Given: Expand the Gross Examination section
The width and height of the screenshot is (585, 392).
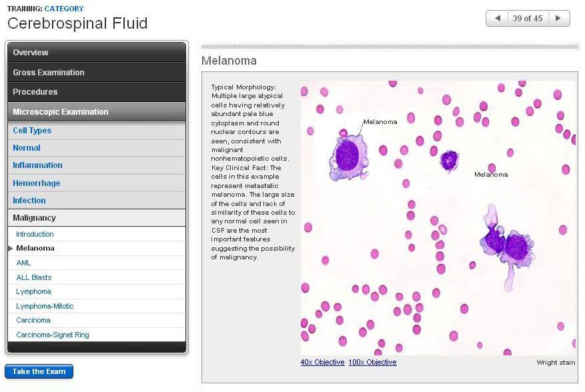Looking at the screenshot, I should [97, 72].
